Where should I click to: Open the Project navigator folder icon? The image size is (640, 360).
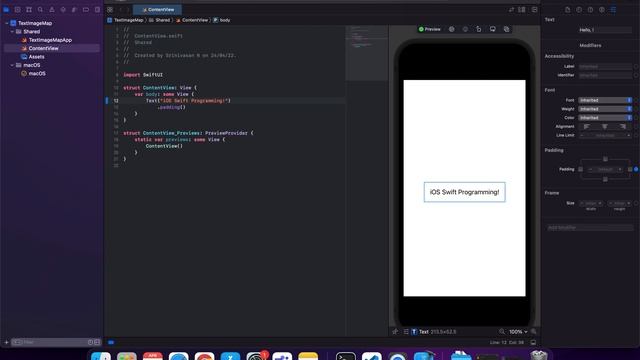pos(6,9)
